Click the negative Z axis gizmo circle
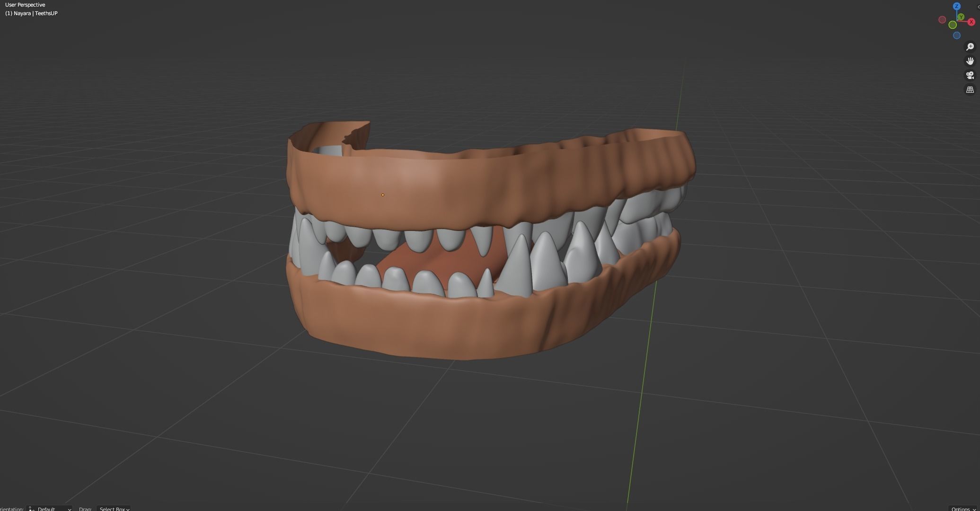The width and height of the screenshot is (980, 511). tap(957, 35)
